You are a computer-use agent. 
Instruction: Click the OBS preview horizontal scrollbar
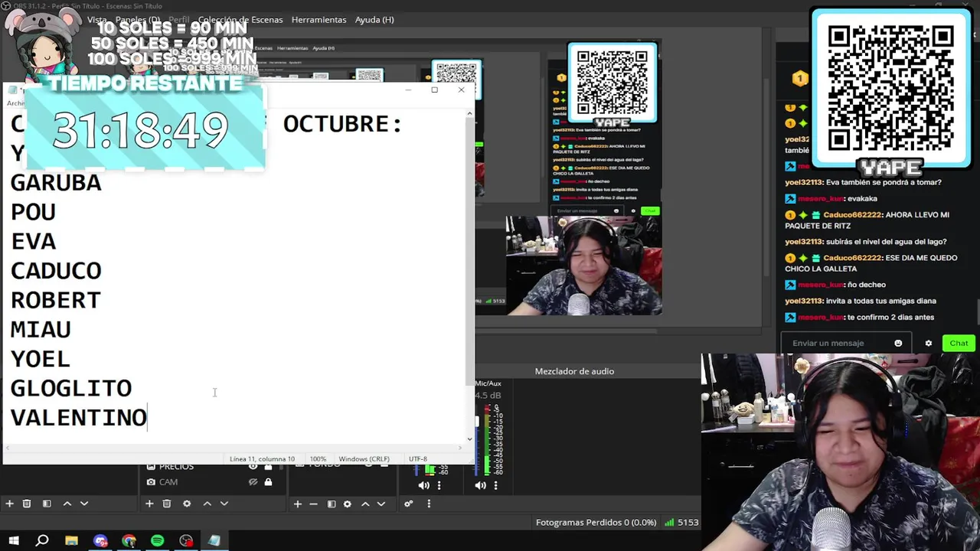567,331
